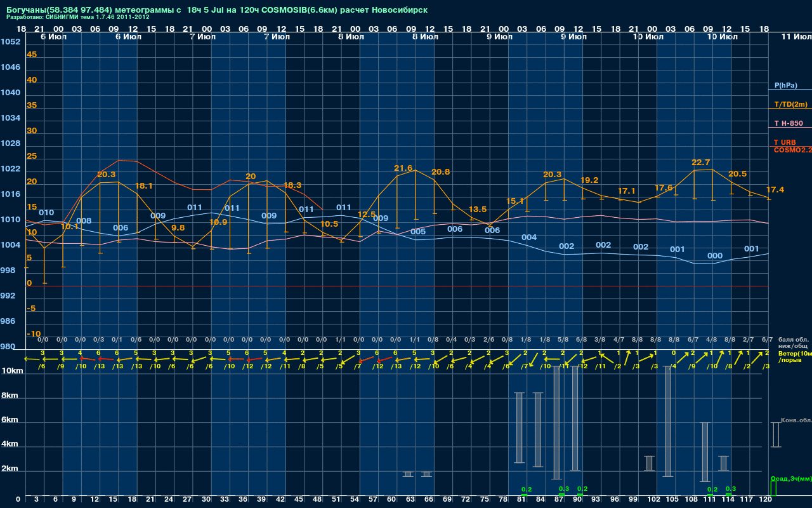Click the 2km height axis label
The height and width of the screenshot is (508, 812).
[10, 470]
